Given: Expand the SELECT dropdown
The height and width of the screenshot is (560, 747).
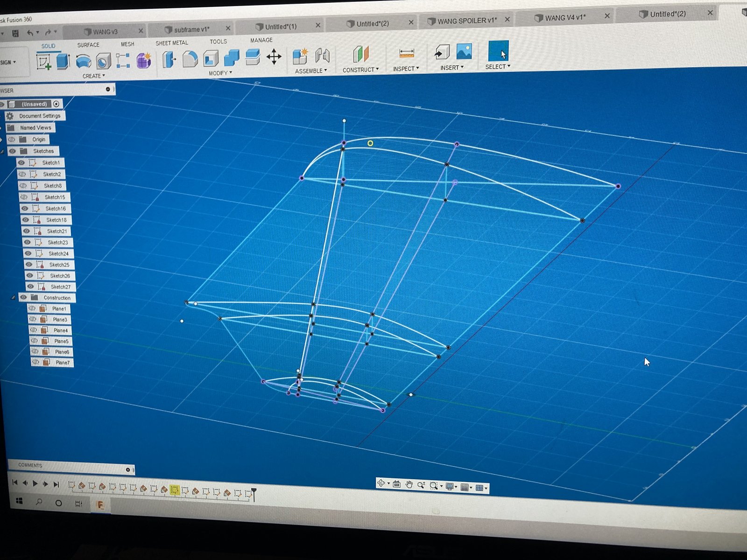Looking at the screenshot, I should coord(498,67).
